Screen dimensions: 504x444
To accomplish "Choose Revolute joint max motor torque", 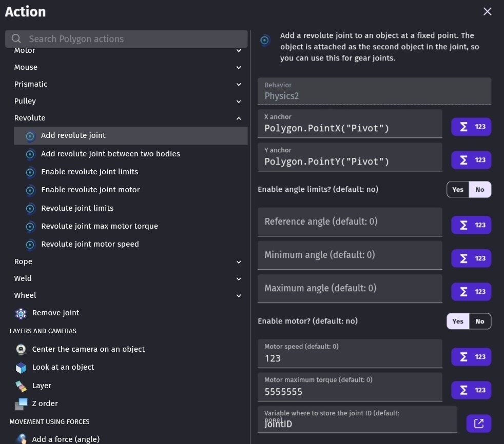I will pos(100,226).
